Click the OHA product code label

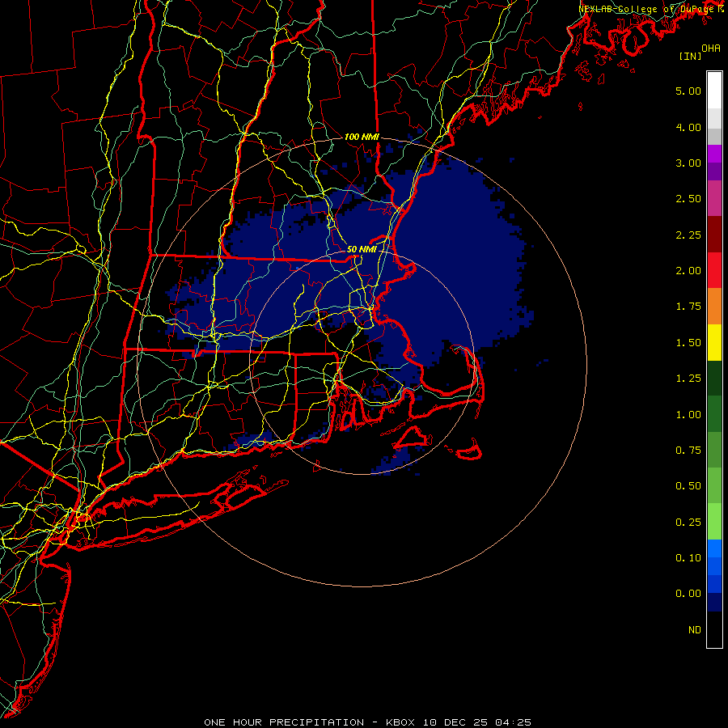pos(711,49)
